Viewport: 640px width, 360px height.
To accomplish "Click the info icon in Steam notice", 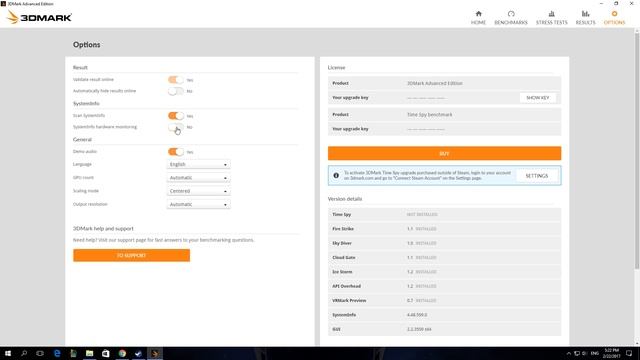I will click(x=336, y=176).
